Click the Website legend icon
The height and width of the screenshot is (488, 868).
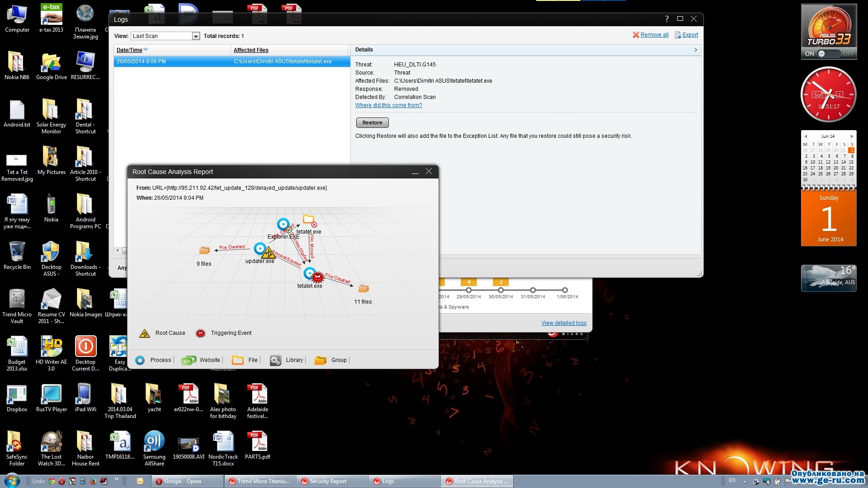tap(189, 360)
